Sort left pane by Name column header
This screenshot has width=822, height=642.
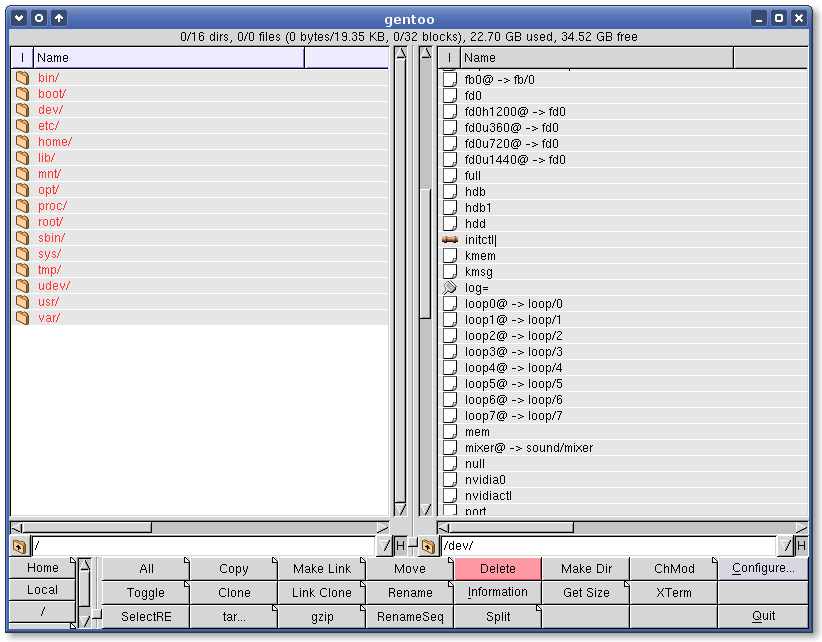[169, 58]
